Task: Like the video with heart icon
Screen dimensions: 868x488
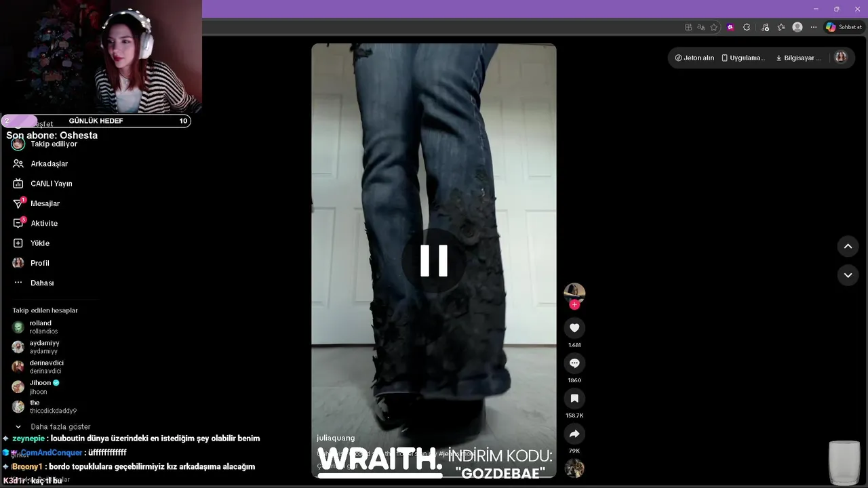Action: point(574,328)
